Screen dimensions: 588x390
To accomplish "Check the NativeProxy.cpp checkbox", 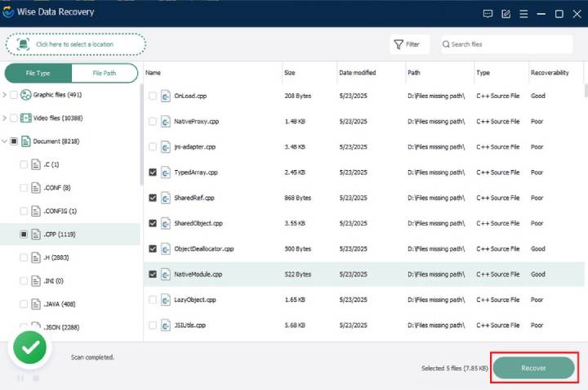I will [x=152, y=121].
